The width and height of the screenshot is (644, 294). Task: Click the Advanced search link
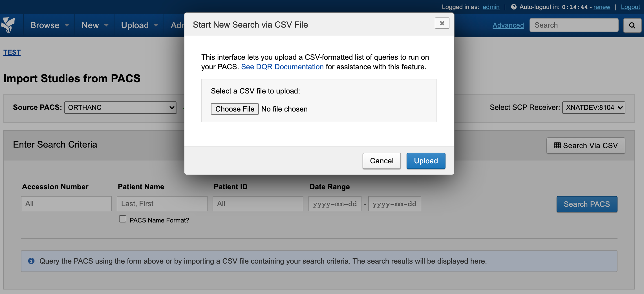coord(508,25)
